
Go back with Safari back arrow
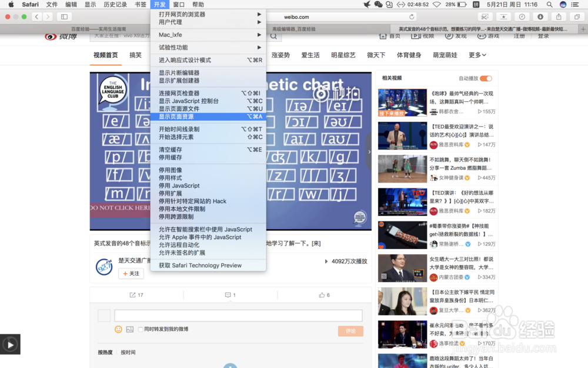coord(36,16)
